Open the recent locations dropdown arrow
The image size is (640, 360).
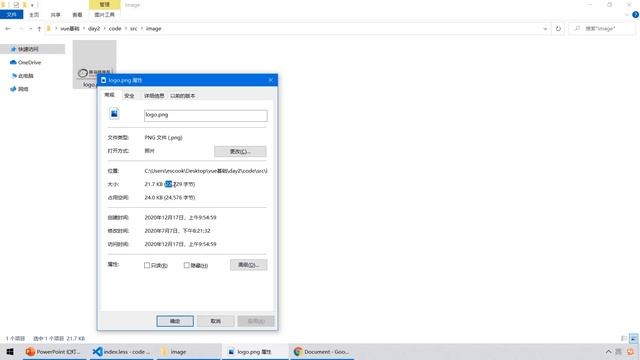[x=30, y=29]
